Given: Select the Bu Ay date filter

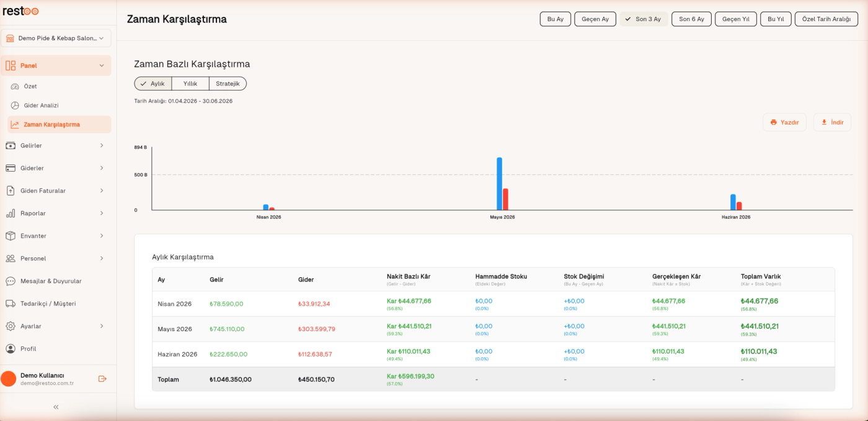Looking at the screenshot, I should [x=556, y=19].
